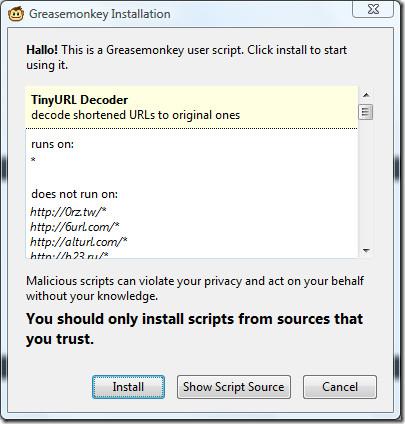Open Show Script Source
This screenshot has height=424, width=405.
(234, 387)
